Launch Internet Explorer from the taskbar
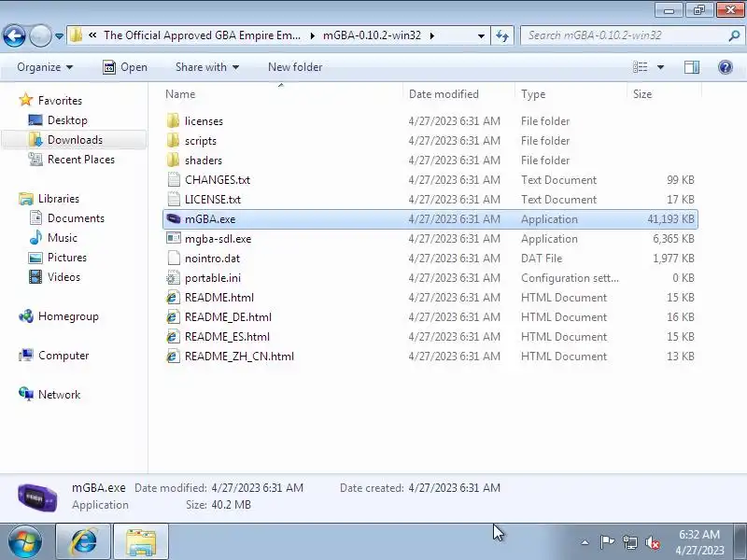Image resolution: width=747 pixels, height=560 pixels. pyautogui.click(x=84, y=542)
